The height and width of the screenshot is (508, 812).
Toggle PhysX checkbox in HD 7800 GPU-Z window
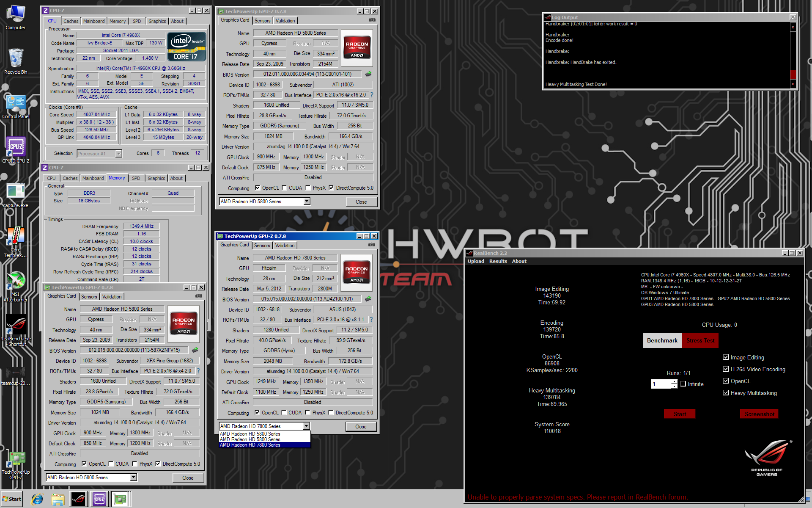308,413
